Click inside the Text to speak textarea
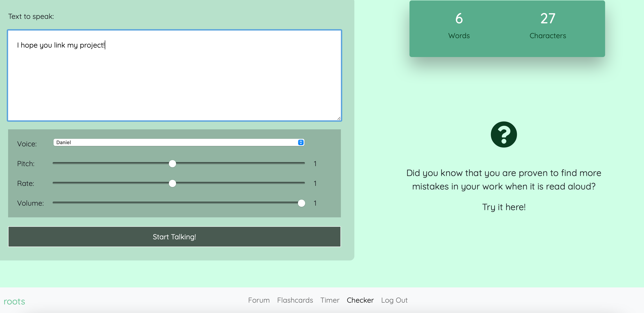The image size is (644, 313). (174, 80)
